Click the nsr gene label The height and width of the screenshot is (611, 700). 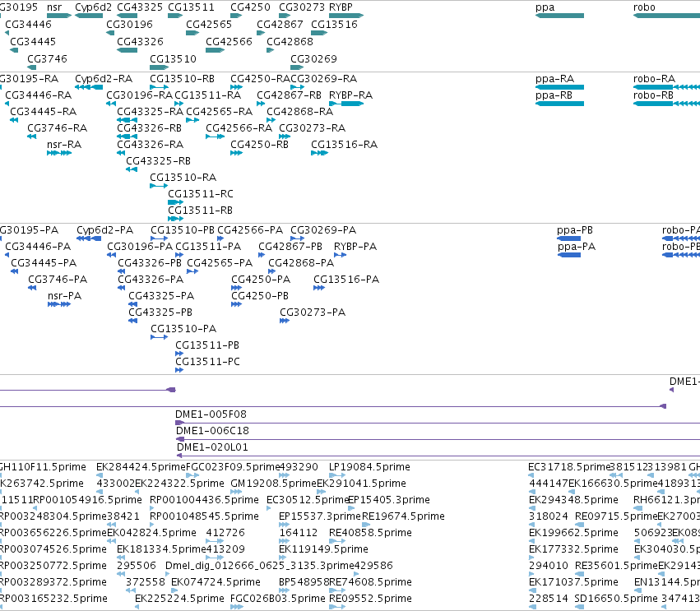click(x=54, y=7)
